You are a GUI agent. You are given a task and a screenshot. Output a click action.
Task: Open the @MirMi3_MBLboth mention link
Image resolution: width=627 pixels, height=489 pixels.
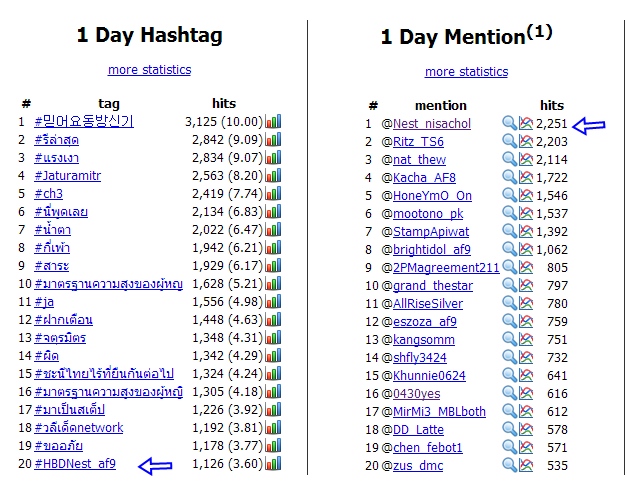click(439, 411)
